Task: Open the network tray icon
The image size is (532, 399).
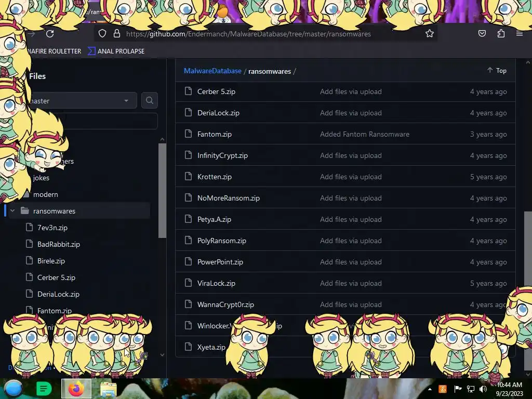Action: 471,389
